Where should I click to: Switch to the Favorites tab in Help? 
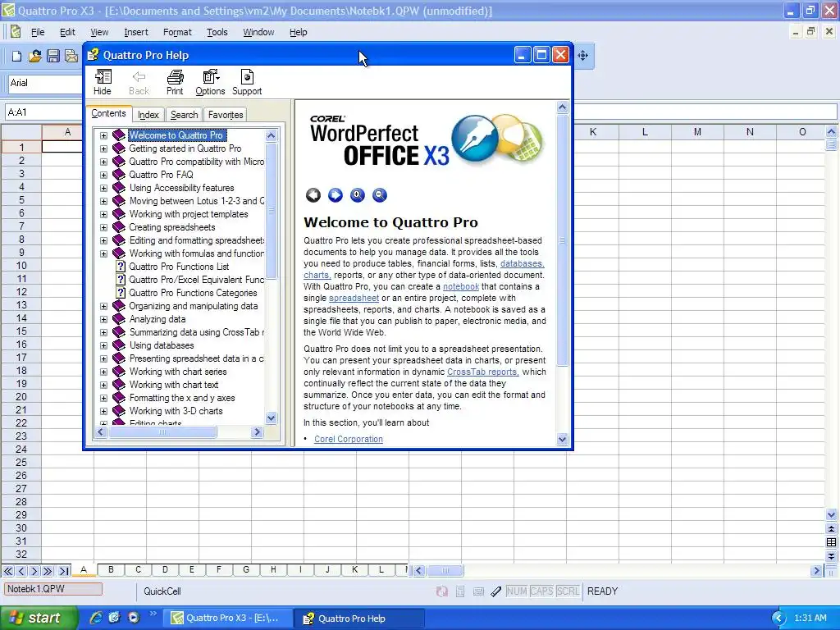click(226, 115)
